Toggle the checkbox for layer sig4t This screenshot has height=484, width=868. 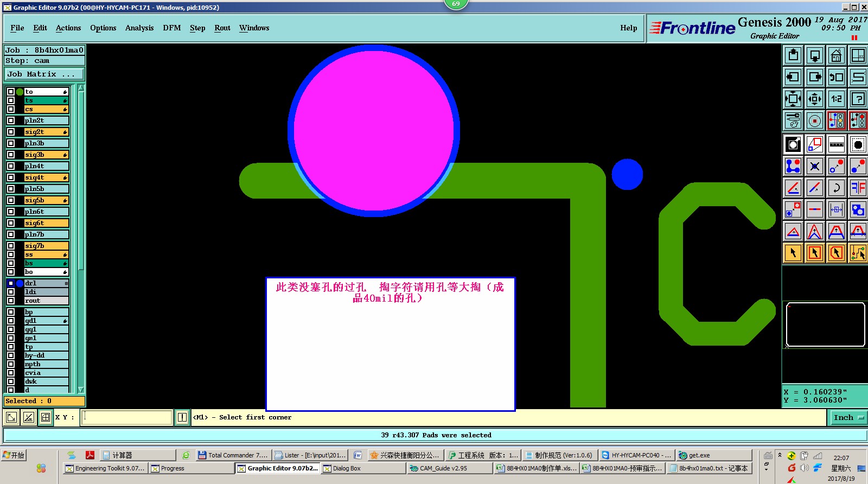[11, 177]
